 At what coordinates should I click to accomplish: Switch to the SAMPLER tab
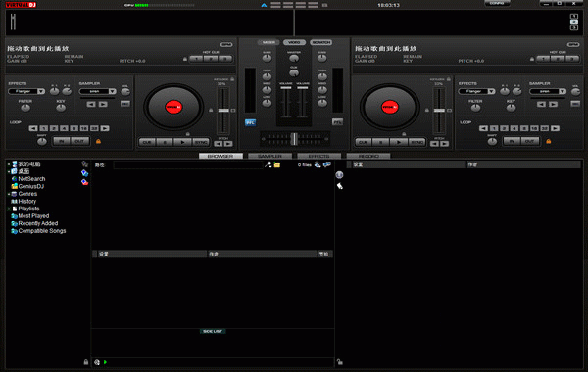pos(270,156)
